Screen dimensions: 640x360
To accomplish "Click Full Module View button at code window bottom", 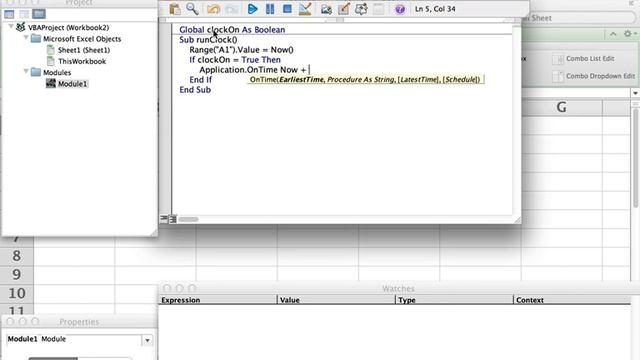I will click(173, 219).
